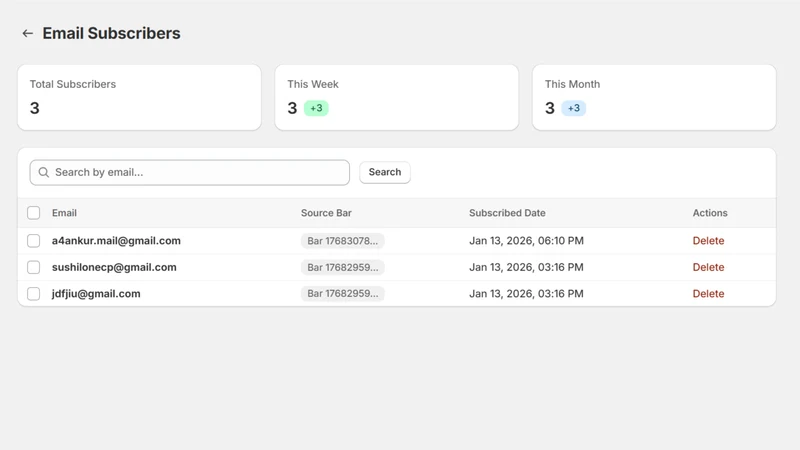
Task: Click the Subscribed Date column header
Action: [507, 213]
